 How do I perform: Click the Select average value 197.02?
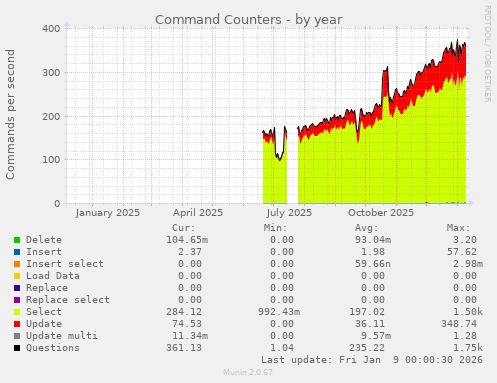367,312
